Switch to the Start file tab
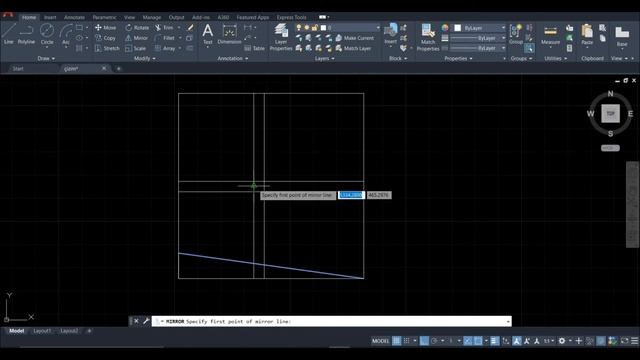Image resolution: width=640 pixels, height=360 pixels. 18,69
